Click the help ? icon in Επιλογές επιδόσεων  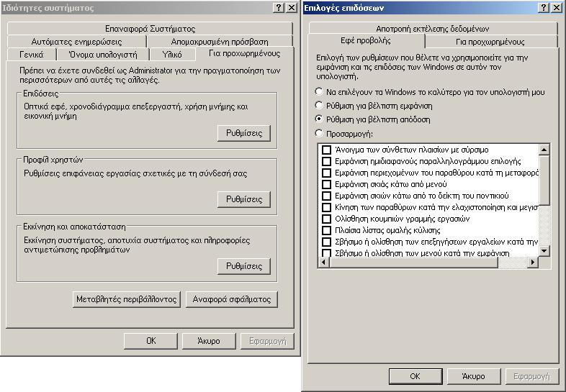click(x=543, y=8)
